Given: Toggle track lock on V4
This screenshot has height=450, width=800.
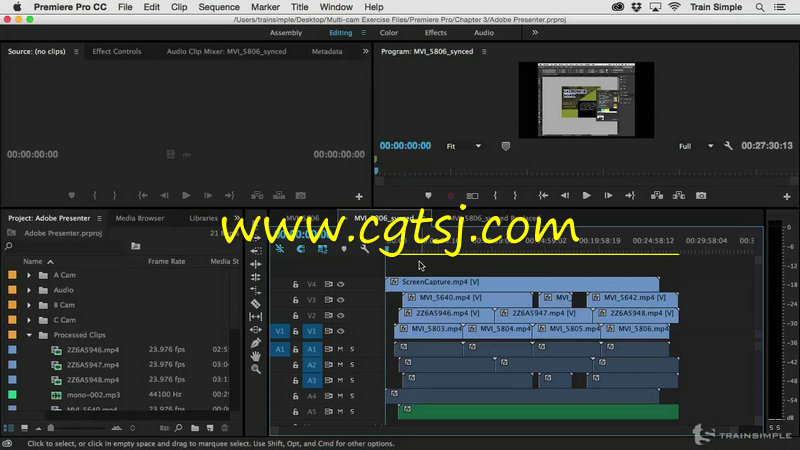Looking at the screenshot, I should (x=295, y=284).
